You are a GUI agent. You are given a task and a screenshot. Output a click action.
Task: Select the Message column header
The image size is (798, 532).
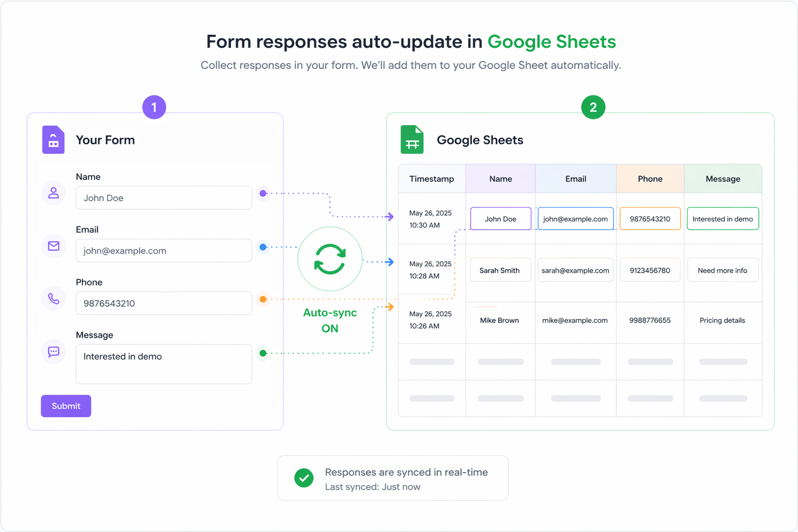tap(723, 178)
